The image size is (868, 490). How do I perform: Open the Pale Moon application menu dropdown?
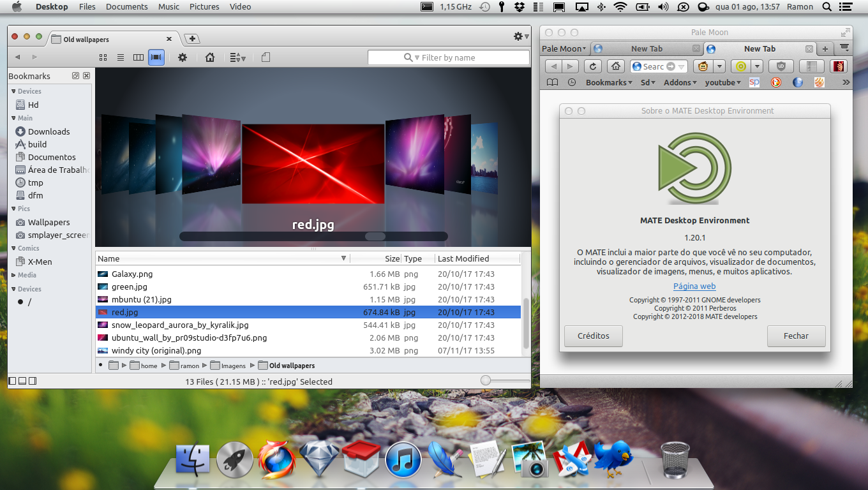tap(564, 48)
